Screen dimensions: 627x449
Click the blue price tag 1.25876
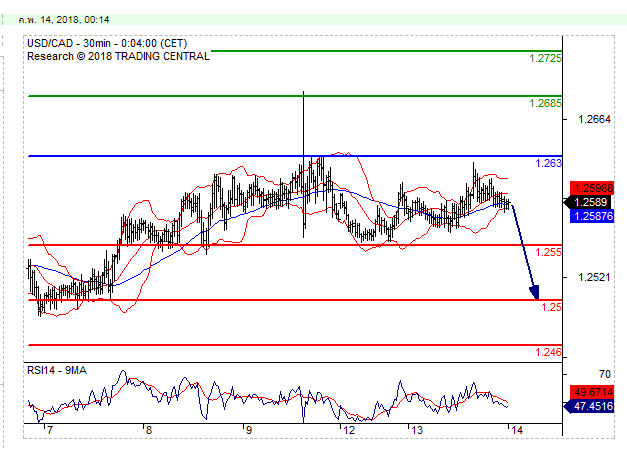click(x=592, y=216)
